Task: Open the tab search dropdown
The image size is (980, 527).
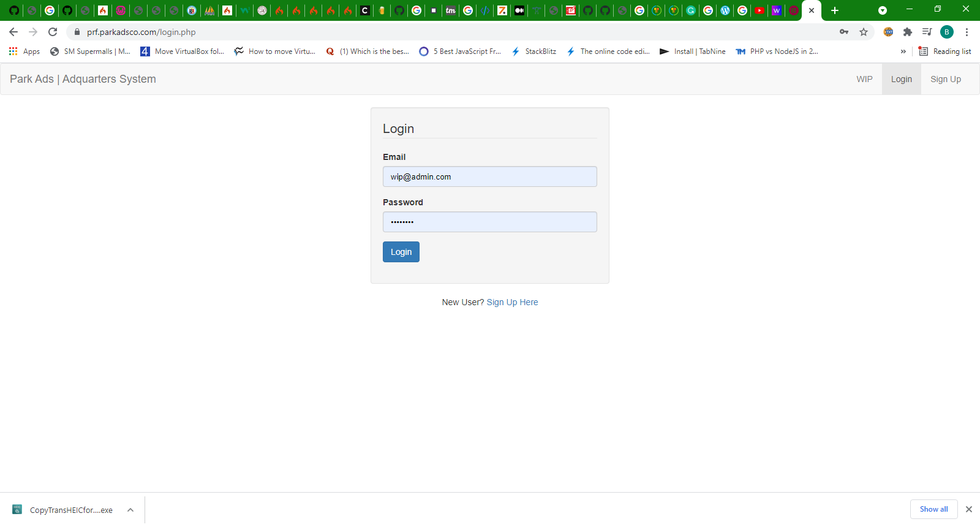Action: 882,10
